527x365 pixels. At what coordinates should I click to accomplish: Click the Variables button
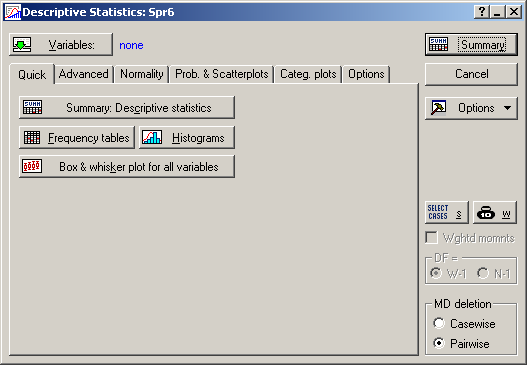pos(61,44)
